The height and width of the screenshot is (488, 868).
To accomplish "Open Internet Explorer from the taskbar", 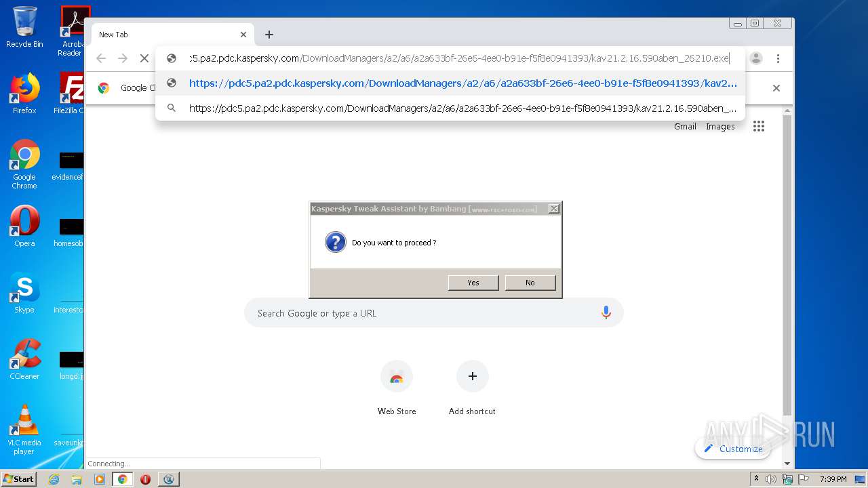I will [54, 479].
